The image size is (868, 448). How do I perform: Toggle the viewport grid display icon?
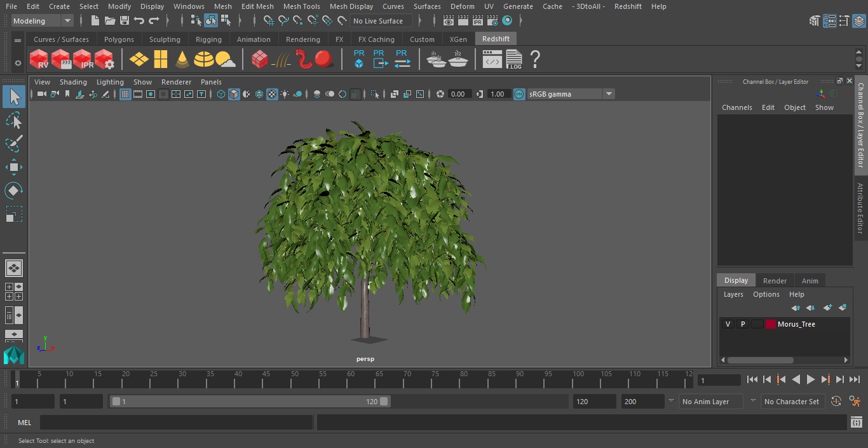pos(125,94)
